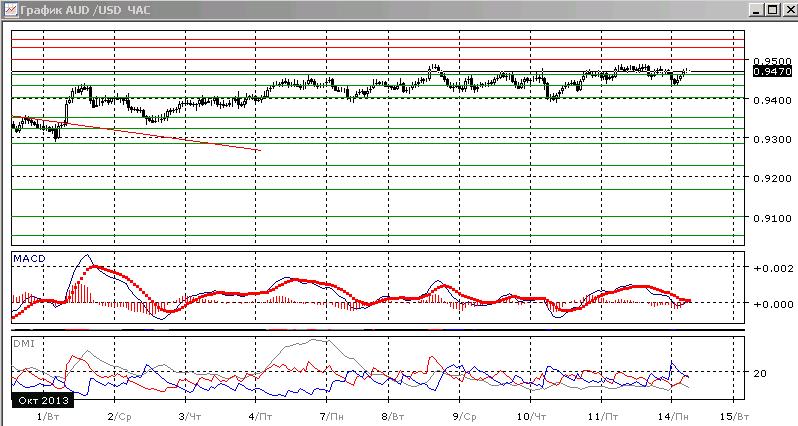Screen dimensions: 798x426
Task: Click the +0.000 MACD scale label
Action: point(773,304)
